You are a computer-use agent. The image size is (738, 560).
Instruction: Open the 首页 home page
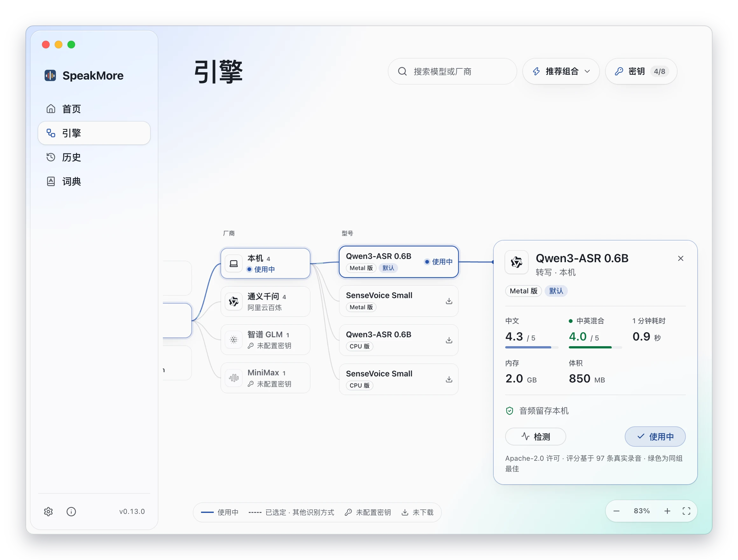click(x=94, y=109)
